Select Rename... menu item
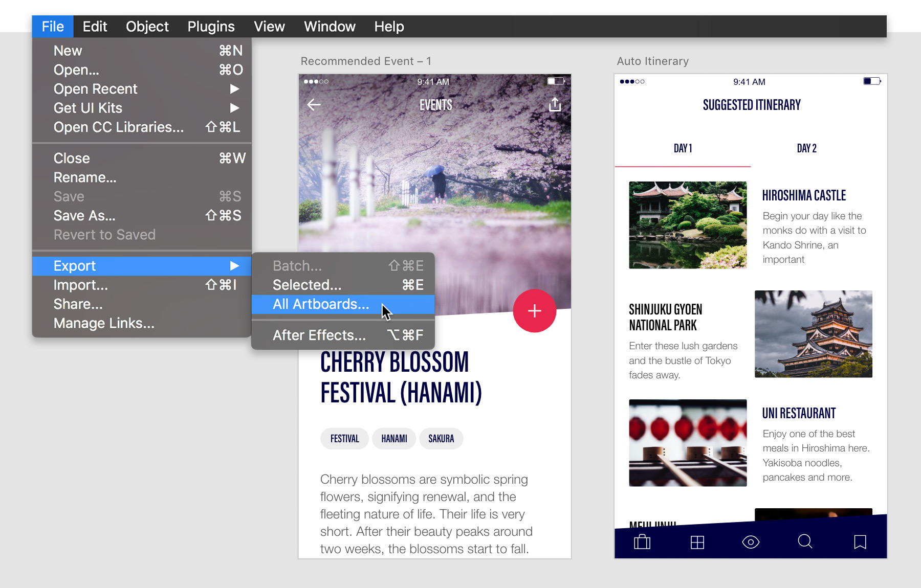The image size is (921, 588). tap(142, 177)
